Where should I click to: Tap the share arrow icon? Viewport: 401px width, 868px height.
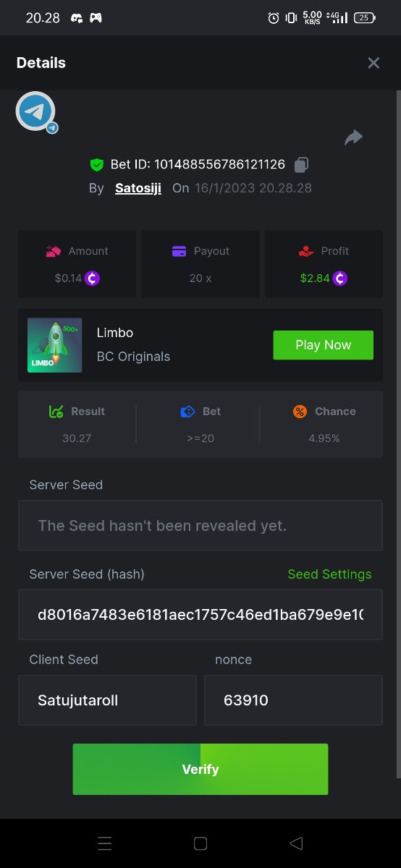(x=353, y=137)
